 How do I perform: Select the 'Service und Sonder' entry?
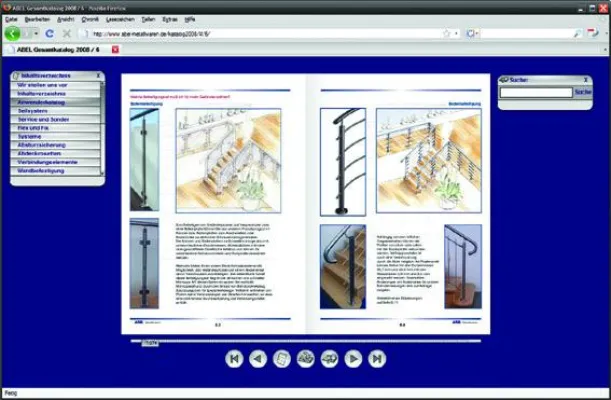click(55, 119)
